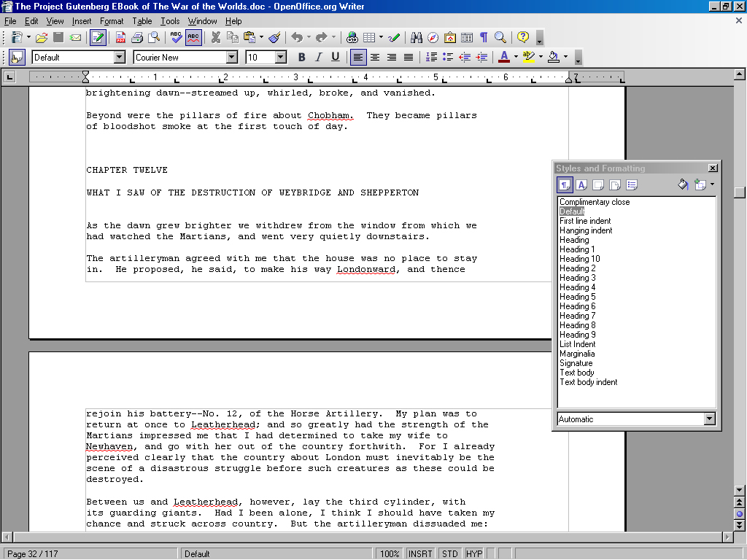Click the Navigator compass icon
Image resolution: width=747 pixels, height=560 pixels.
coord(433,37)
